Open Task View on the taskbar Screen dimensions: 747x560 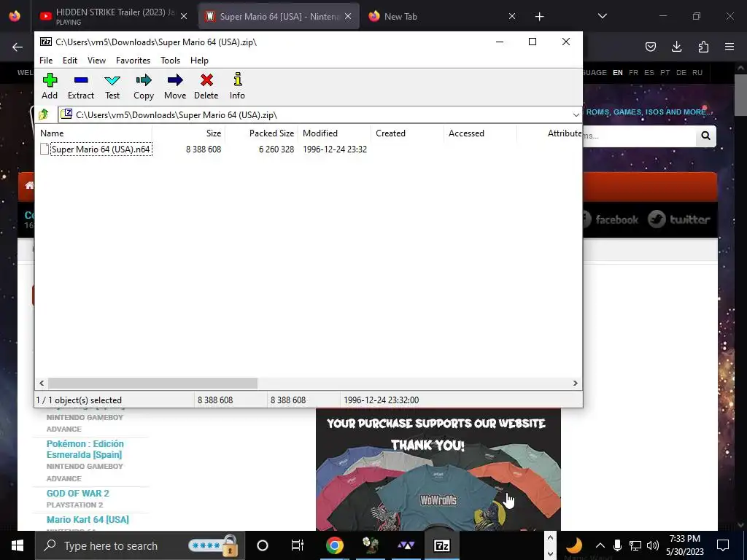298,545
